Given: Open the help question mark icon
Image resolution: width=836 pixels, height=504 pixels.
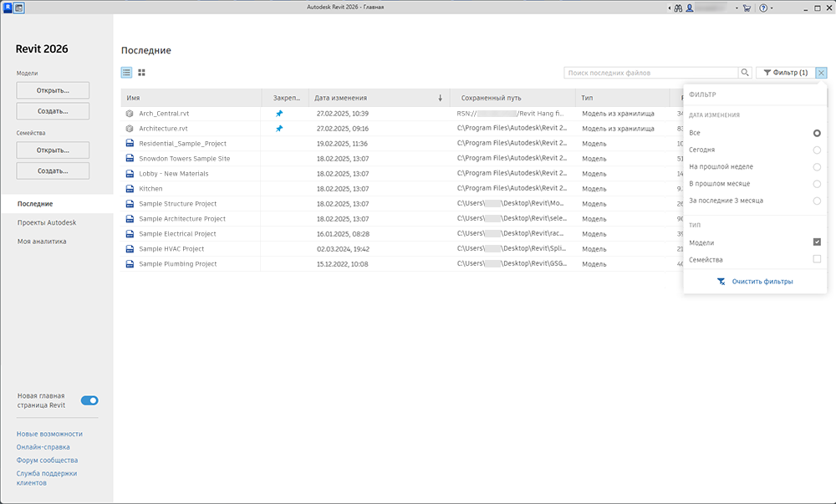Looking at the screenshot, I should 763,8.
